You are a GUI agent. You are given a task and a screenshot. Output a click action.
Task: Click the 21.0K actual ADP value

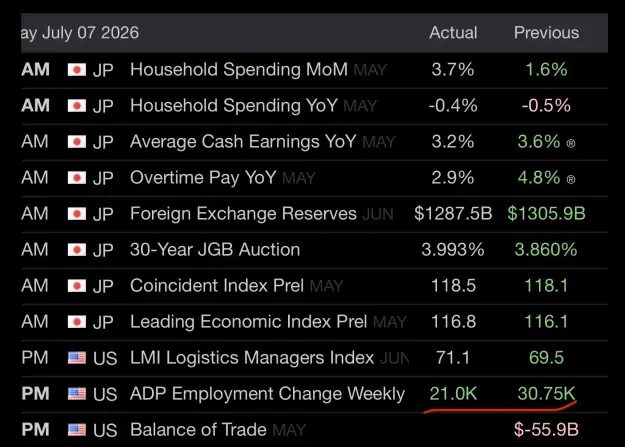[453, 394]
